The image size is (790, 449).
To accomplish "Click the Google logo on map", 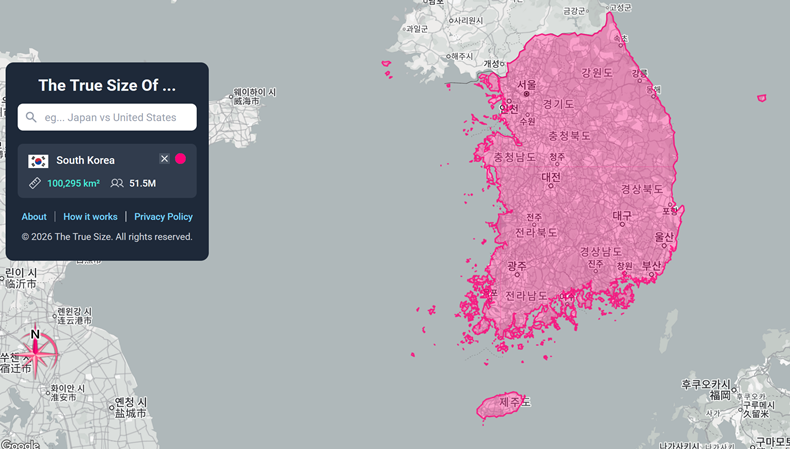I will click(20, 444).
